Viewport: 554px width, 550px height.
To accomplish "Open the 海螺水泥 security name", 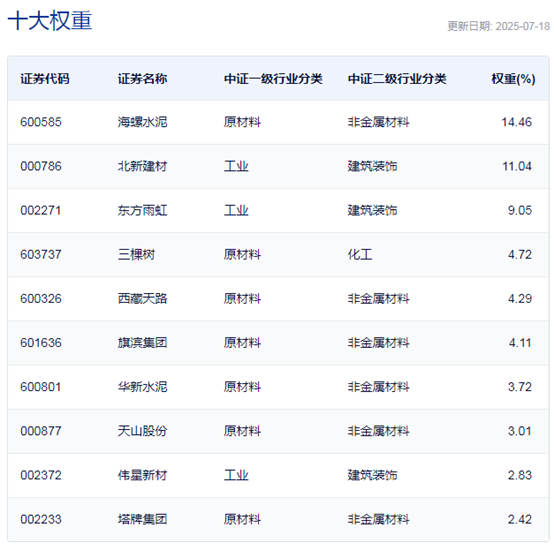I will 142,122.
